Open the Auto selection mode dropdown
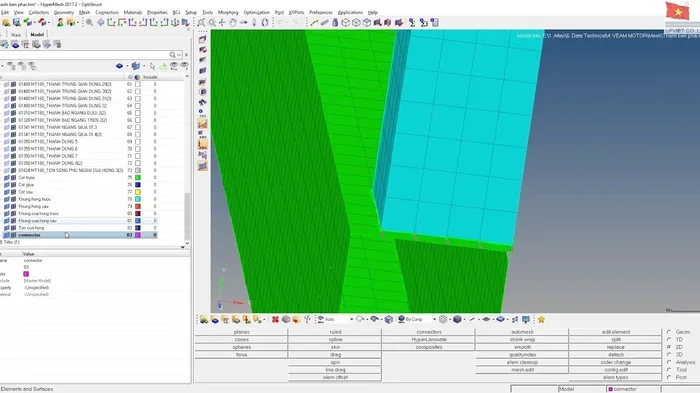Viewport: 700px width, 393px height. [351, 319]
